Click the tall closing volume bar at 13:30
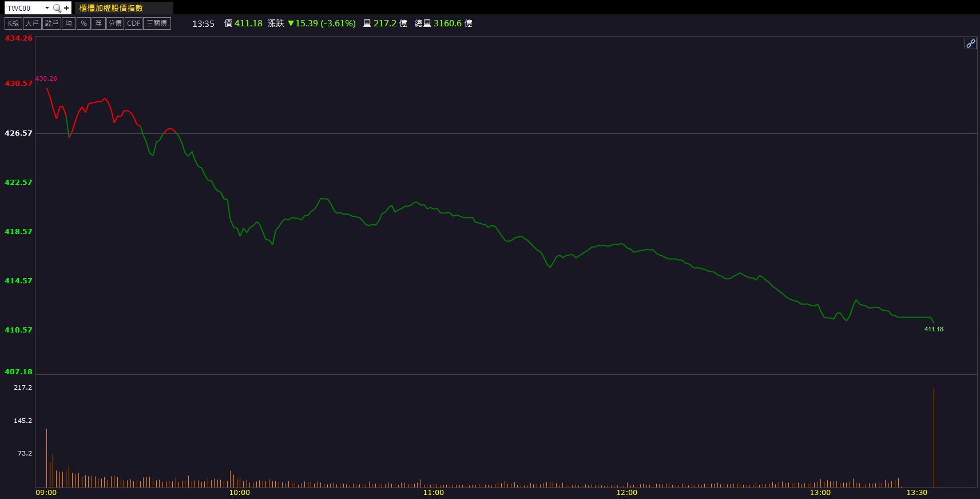 click(x=934, y=438)
